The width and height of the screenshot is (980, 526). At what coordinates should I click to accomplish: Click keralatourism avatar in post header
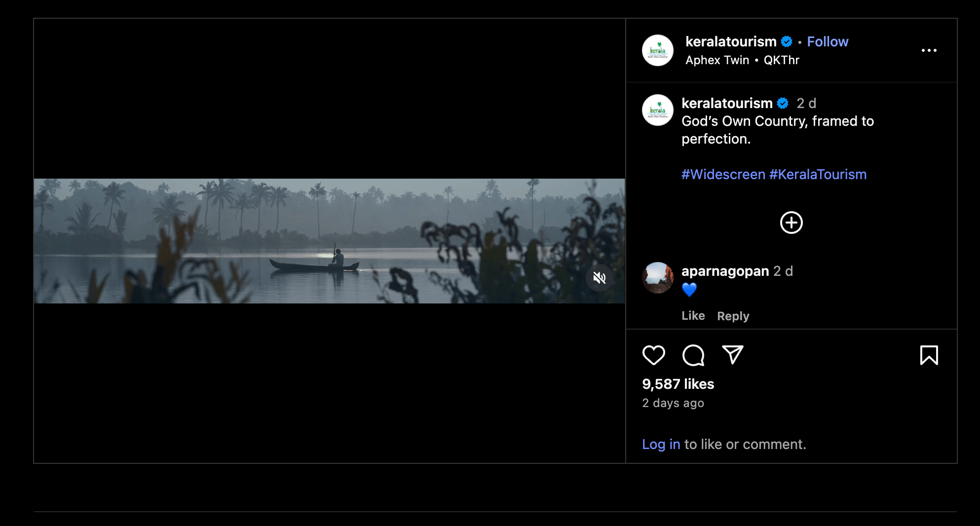(657, 50)
